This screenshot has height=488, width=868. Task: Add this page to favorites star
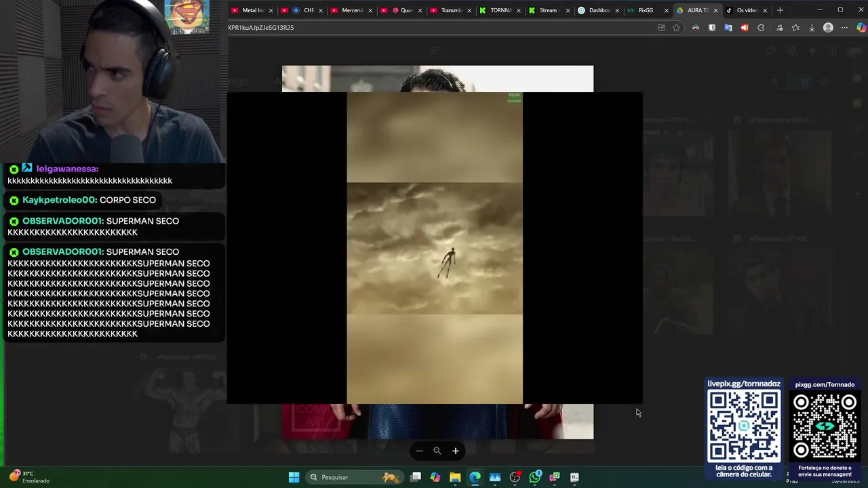pyautogui.click(x=676, y=28)
